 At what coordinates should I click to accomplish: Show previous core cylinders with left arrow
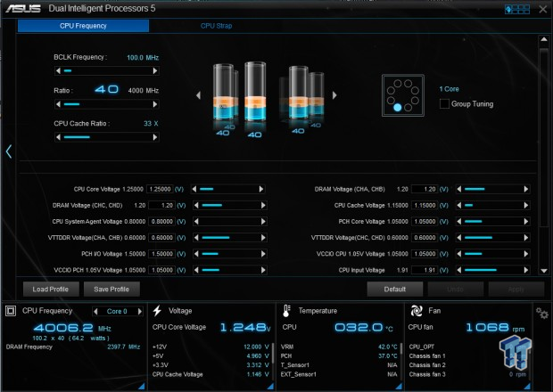point(198,95)
